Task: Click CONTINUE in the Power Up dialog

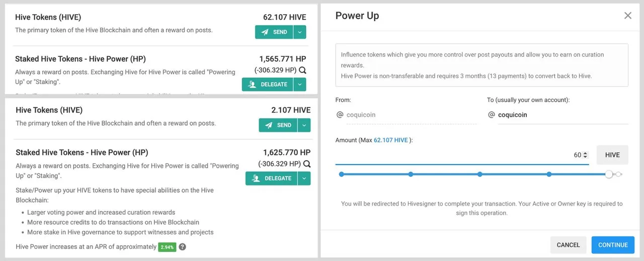Action: [x=613, y=245]
